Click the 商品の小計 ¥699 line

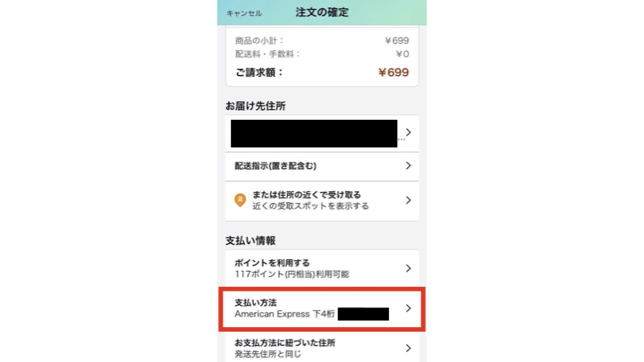tap(322, 40)
